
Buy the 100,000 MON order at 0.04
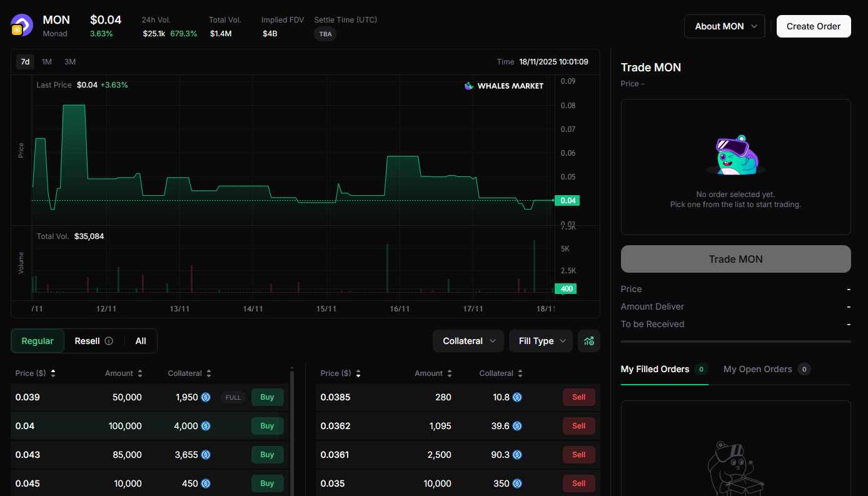[x=267, y=426]
